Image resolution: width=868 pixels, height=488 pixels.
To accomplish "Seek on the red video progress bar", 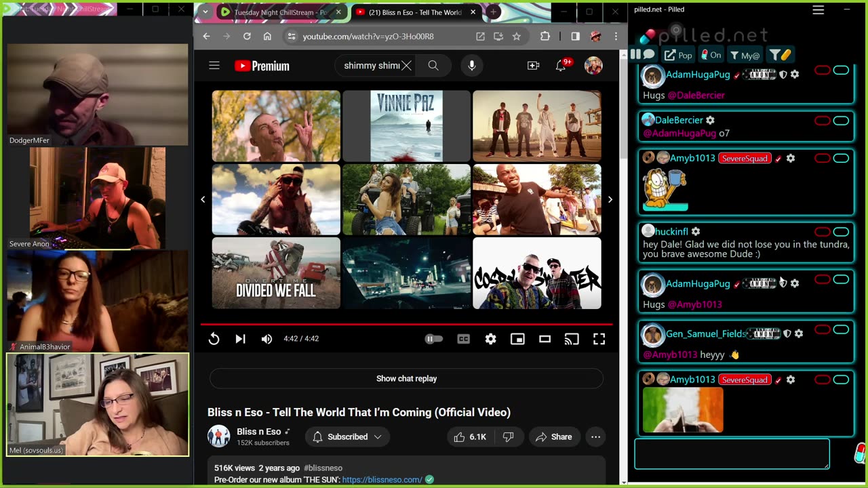I will 406,324.
